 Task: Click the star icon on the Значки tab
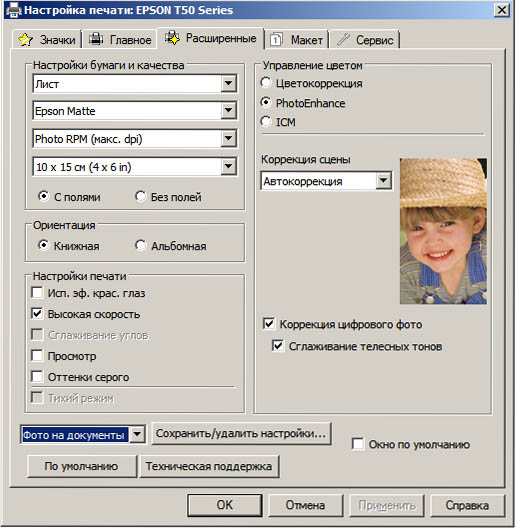[x=25, y=40]
